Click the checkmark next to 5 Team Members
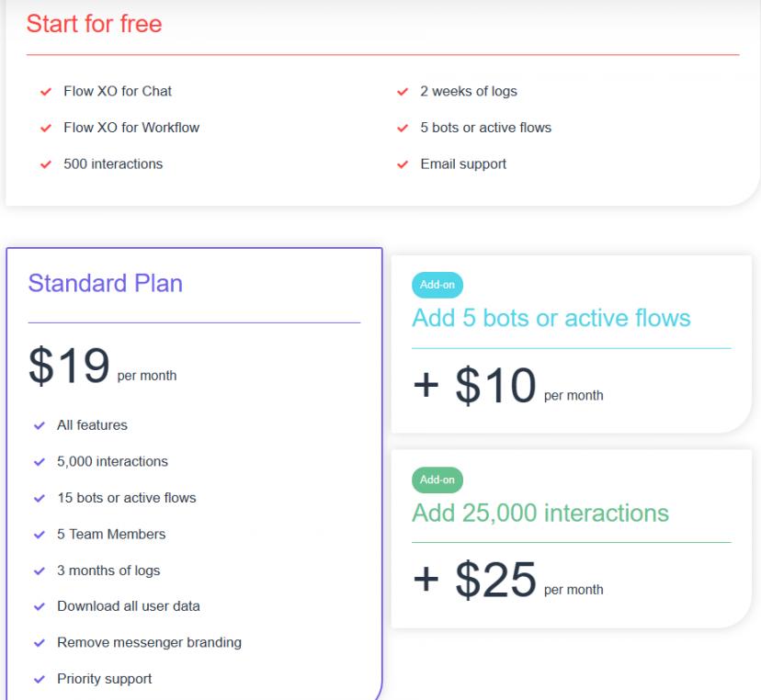The height and width of the screenshot is (700, 761). coord(40,535)
